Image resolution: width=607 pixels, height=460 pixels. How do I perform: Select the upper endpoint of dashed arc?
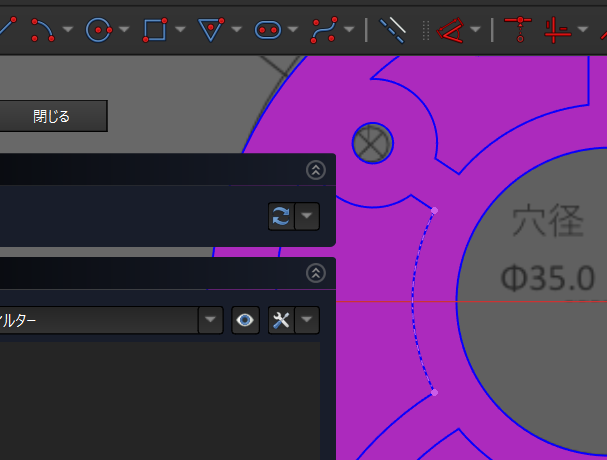[434, 211]
